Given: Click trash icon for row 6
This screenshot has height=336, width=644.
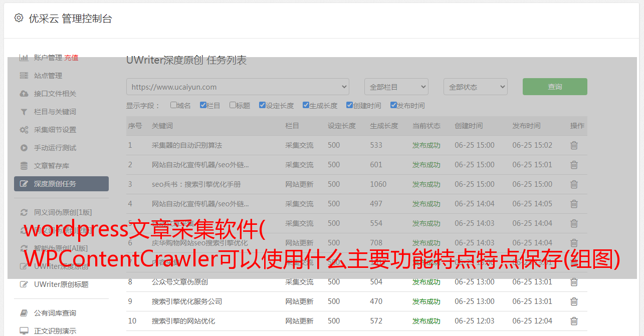Looking at the screenshot, I should 574,243.
